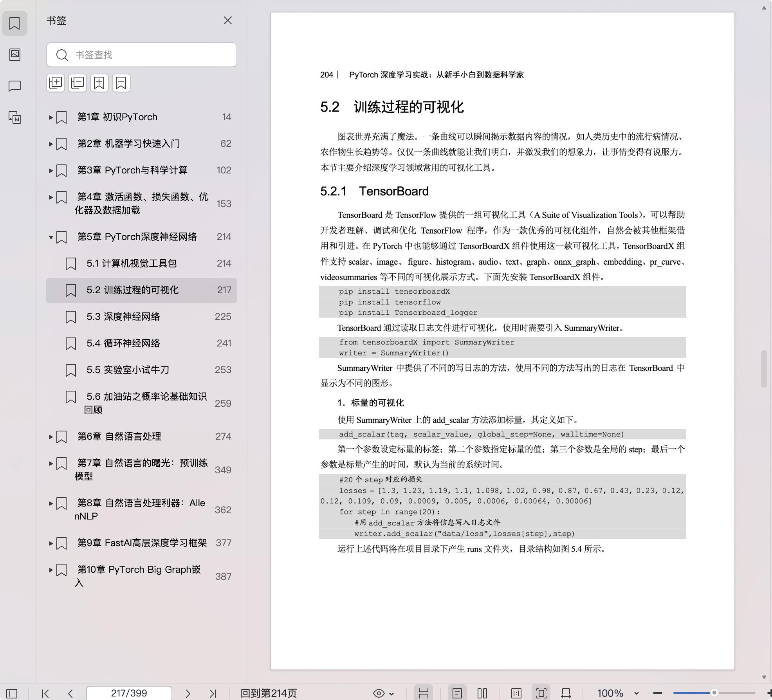Open bookmark 5.1 计算机视觉工具包
Image resolution: width=772 pixels, height=700 pixels.
tap(142, 263)
